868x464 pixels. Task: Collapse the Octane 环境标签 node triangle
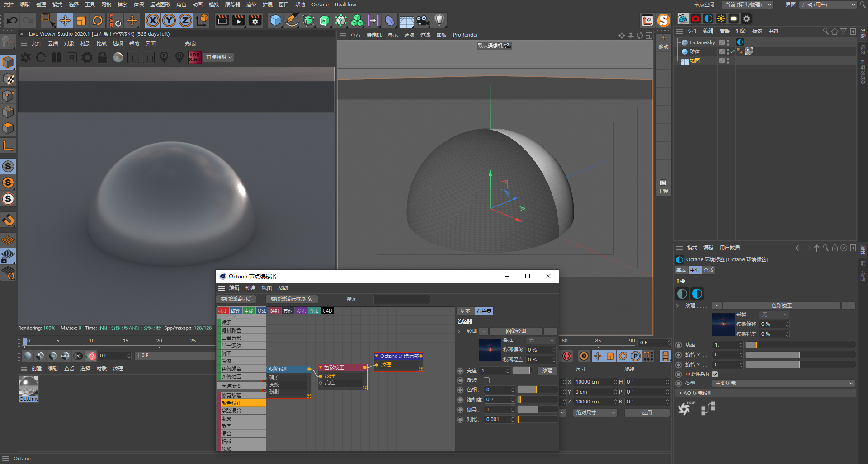(x=377, y=356)
